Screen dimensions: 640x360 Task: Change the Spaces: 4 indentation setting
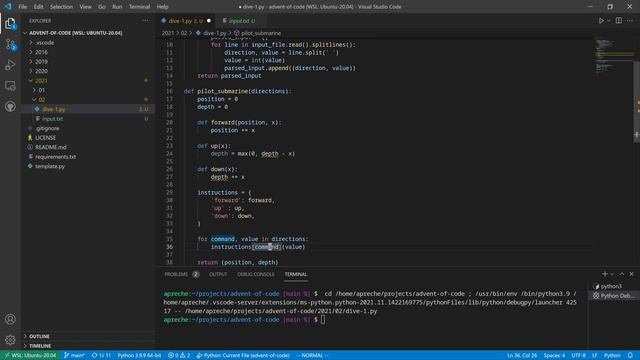(x=554, y=356)
